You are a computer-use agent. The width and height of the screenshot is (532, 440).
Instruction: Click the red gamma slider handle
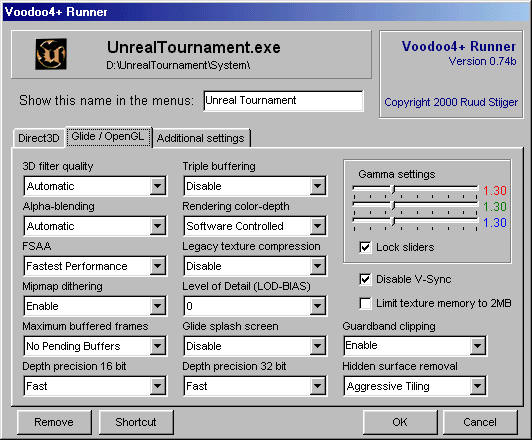pos(393,189)
